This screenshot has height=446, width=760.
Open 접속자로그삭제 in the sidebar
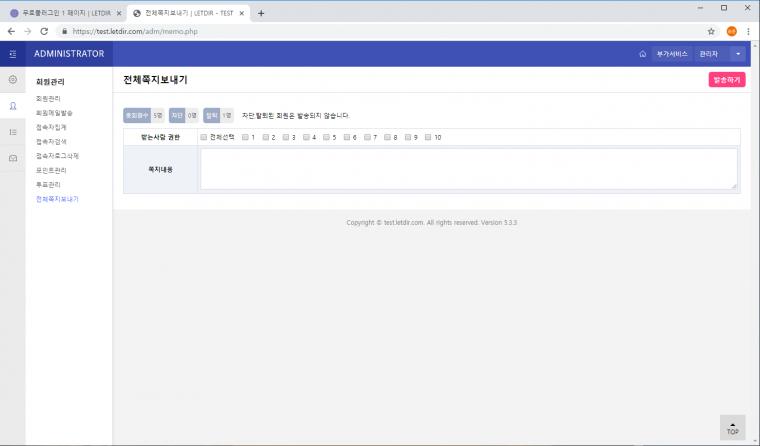click(x=57, y=156)
